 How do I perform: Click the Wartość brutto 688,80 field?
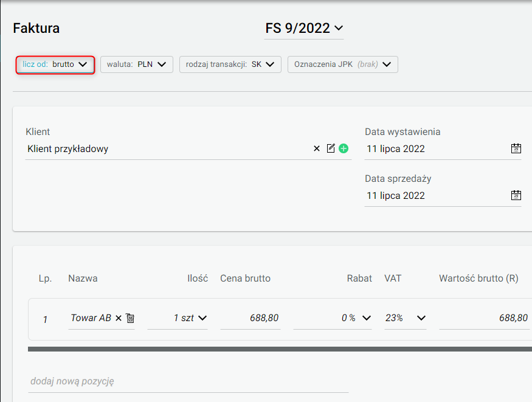click(485, 318)
